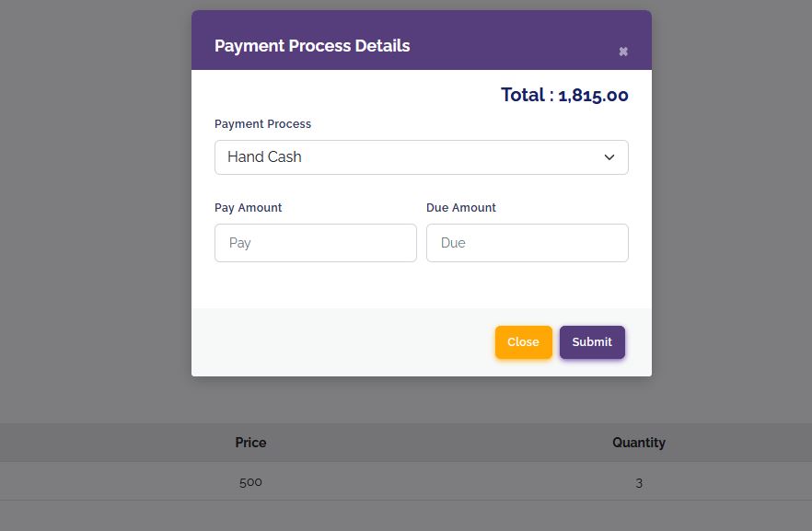Submit the payment with the purple button
812x531 pixels.
click(592, 342)
